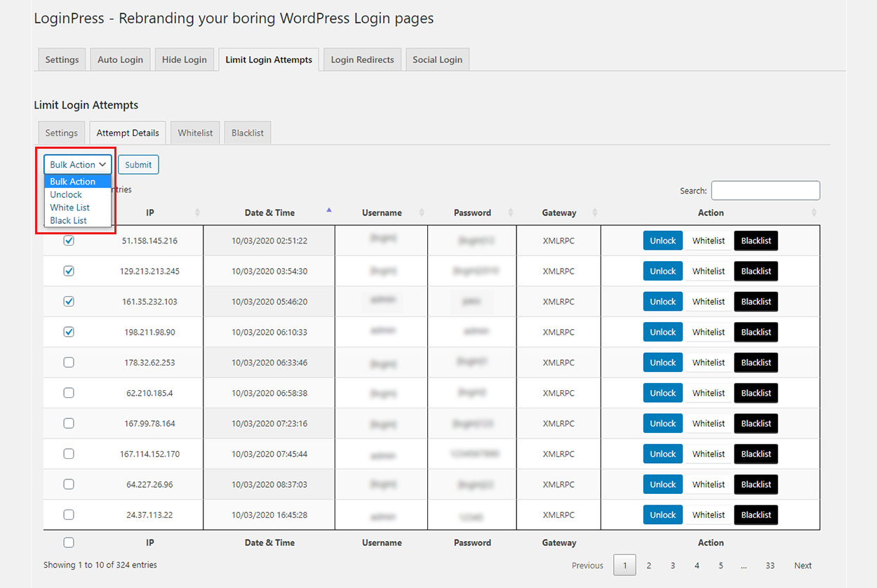Go to the Previous page of entries
The width and height of the screenshot is (877, 588).
click(587, 566)
